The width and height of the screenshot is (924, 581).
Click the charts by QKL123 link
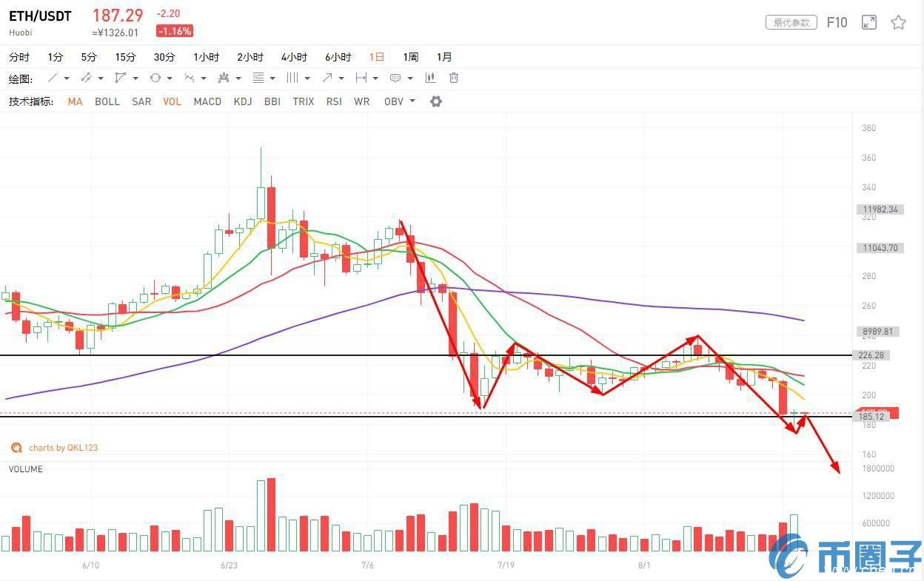coord(63,448)
